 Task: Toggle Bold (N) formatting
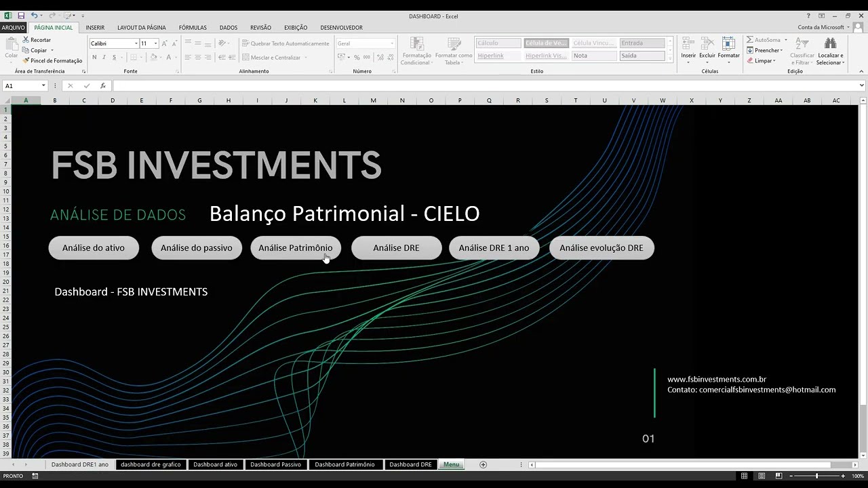click(x=95, y=58)
